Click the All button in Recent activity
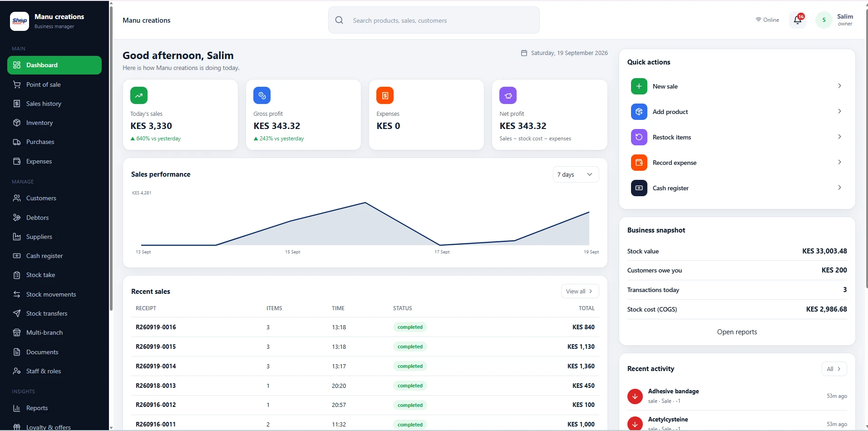This screenshot has width=868, height=431. coord(834,369)
